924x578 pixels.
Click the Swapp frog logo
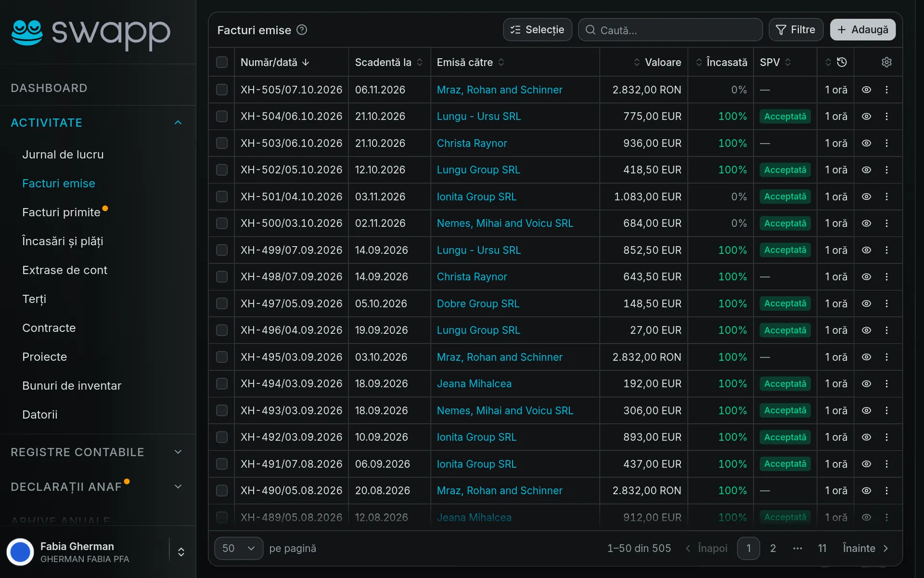[27, 32]
